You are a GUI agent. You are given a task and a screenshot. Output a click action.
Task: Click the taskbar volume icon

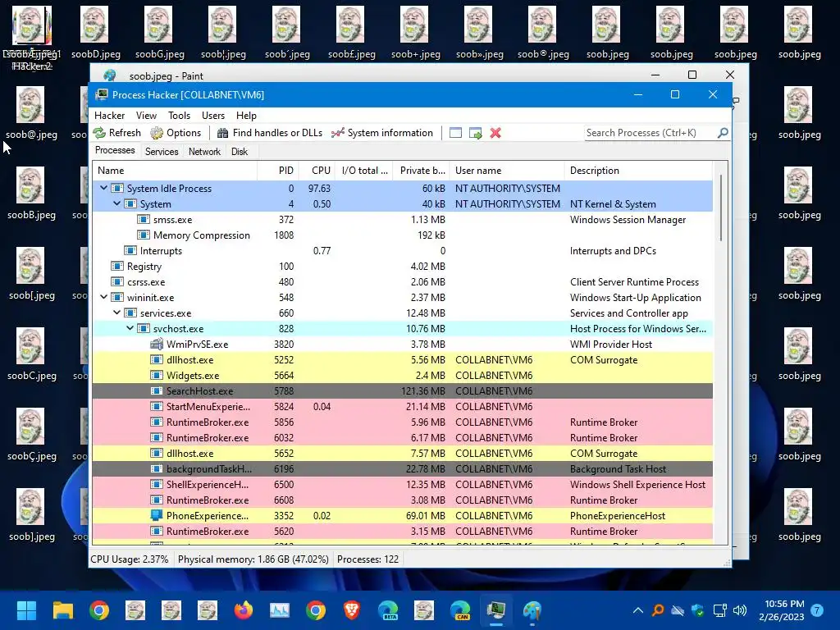tap(739, 610)
